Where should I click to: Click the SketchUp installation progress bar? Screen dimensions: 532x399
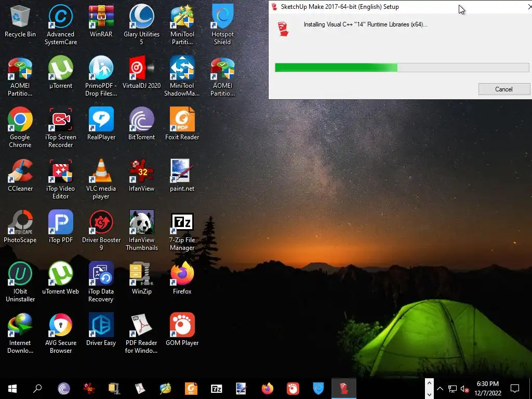(402, 68)
